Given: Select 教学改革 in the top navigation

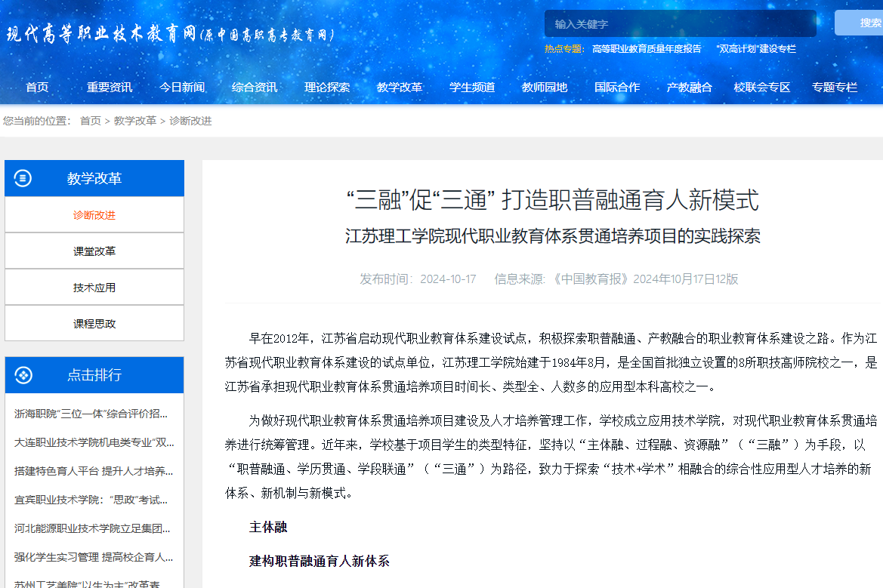Looking at the screenshot, I should (x=400, y=87).
